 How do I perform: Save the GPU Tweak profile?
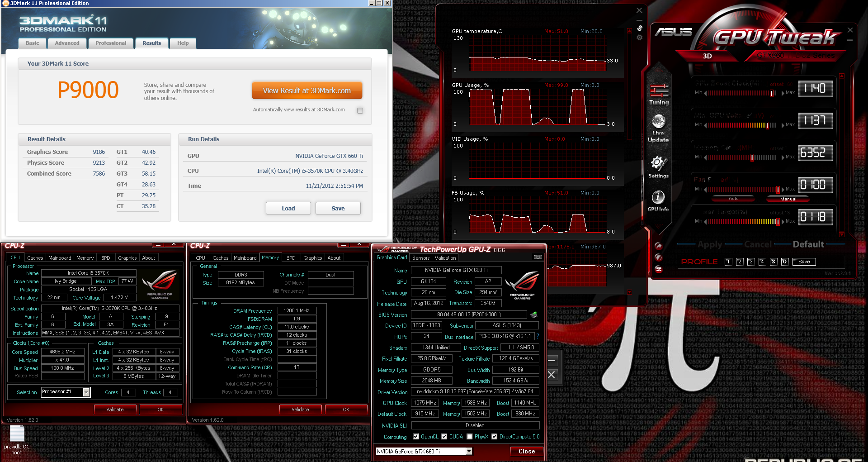(804, 262)
